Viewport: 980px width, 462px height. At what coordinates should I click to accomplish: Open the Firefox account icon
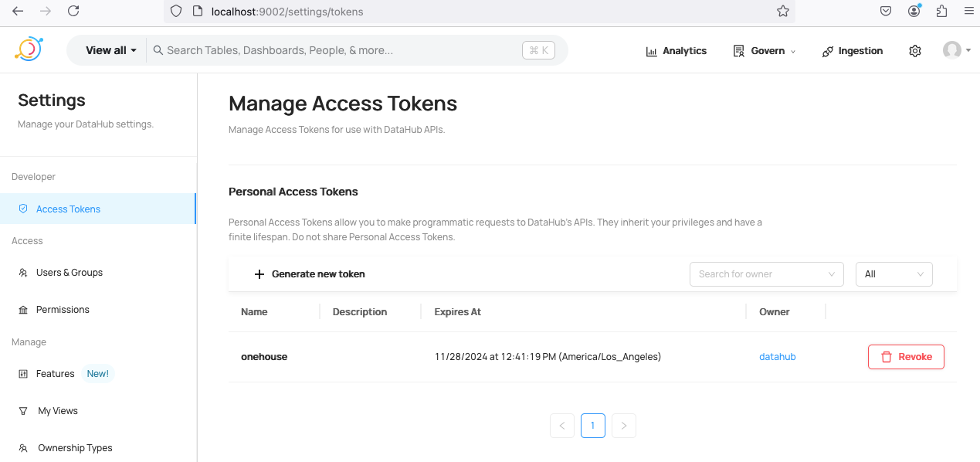914,11
